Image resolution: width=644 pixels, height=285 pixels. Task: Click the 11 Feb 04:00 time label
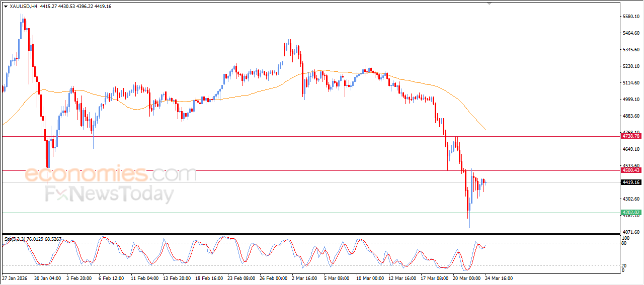click(x=145, y=278)
